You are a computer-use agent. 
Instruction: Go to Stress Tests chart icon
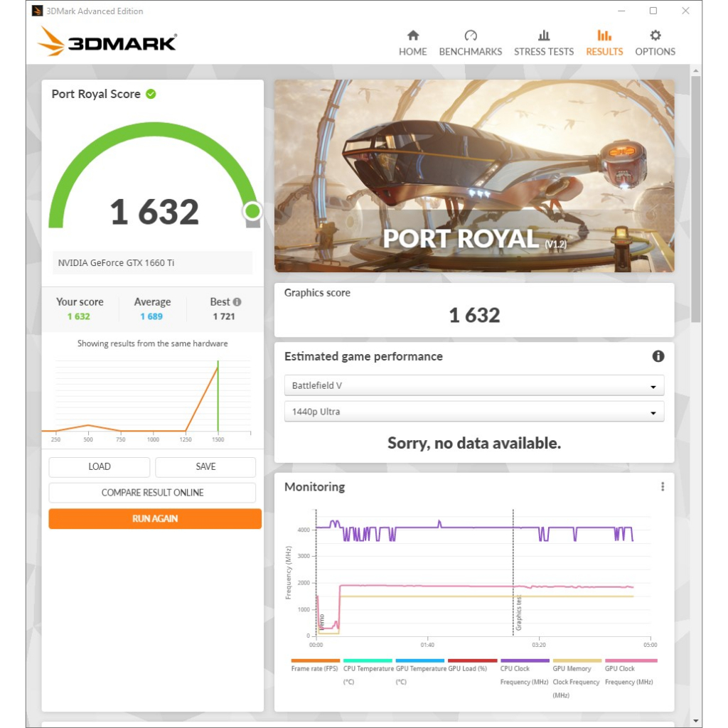click(544, 36)
